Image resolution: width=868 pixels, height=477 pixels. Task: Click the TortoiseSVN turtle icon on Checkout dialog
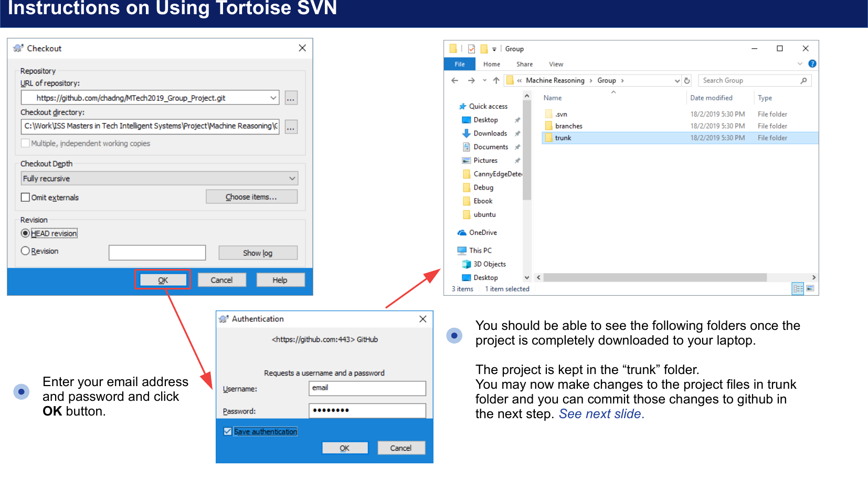coord(18,48)
